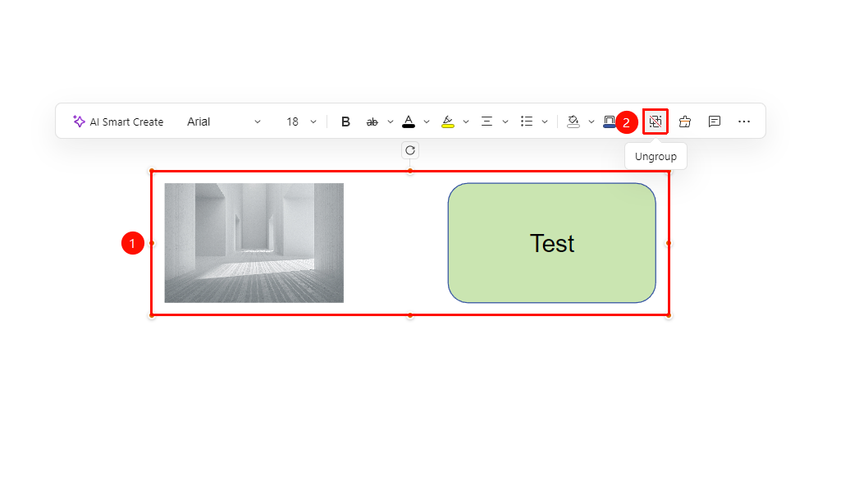Screen dimensions: 868x491
Task: Click the bulleted list icon
Action: 527,122
